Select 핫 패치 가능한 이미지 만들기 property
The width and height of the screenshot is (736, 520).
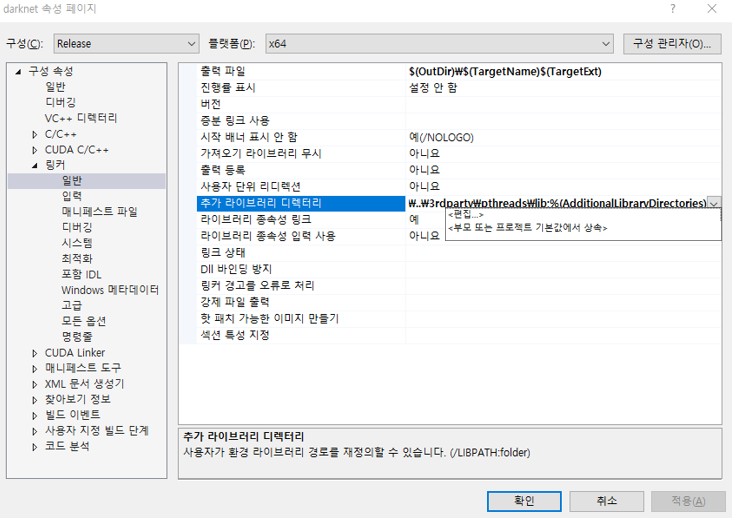pyautogui.click(x=459, y=319)
